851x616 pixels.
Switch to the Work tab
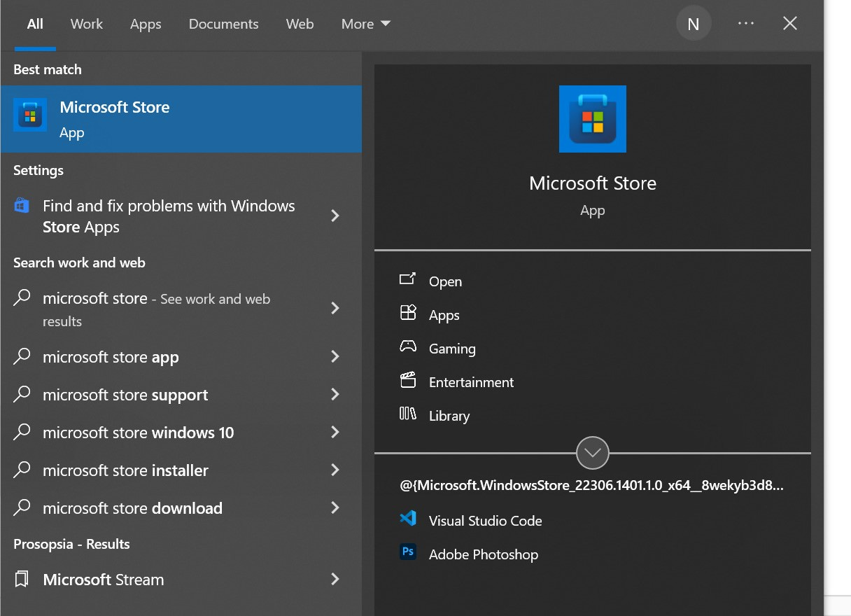tap(87, 24)
